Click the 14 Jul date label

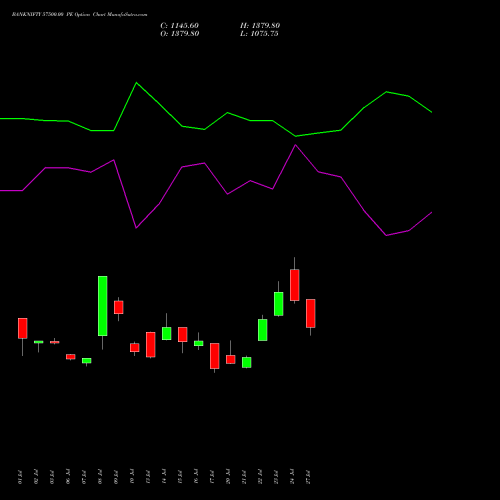(x=164, y=477)
